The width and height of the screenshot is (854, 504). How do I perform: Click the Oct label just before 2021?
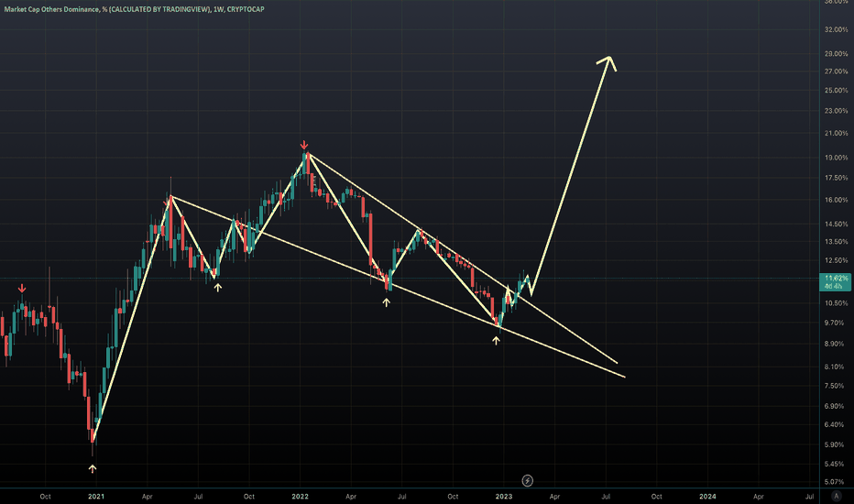tap(45, 497)
